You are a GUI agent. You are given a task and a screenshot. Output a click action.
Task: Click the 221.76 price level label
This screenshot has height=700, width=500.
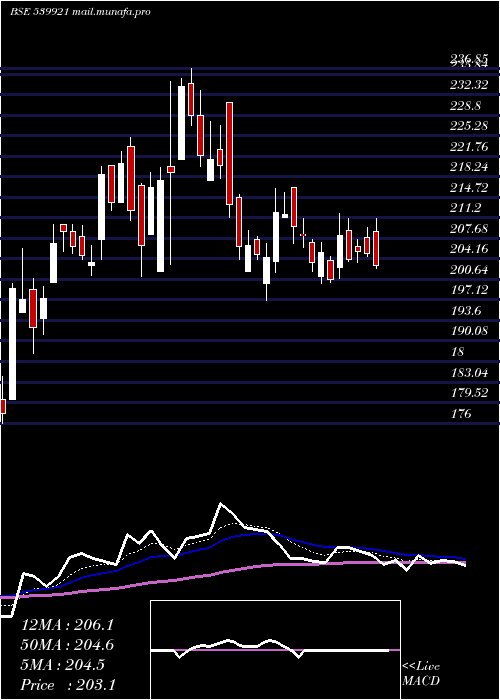[469, 146]
